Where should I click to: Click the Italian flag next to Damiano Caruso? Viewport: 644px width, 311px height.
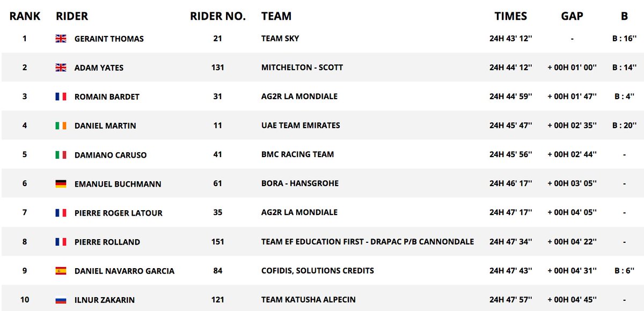tap(61, 154)
